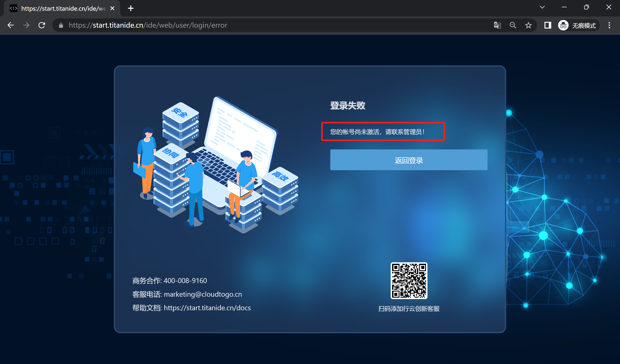Click the zoom magnifier icon

[x=513, y=25]
